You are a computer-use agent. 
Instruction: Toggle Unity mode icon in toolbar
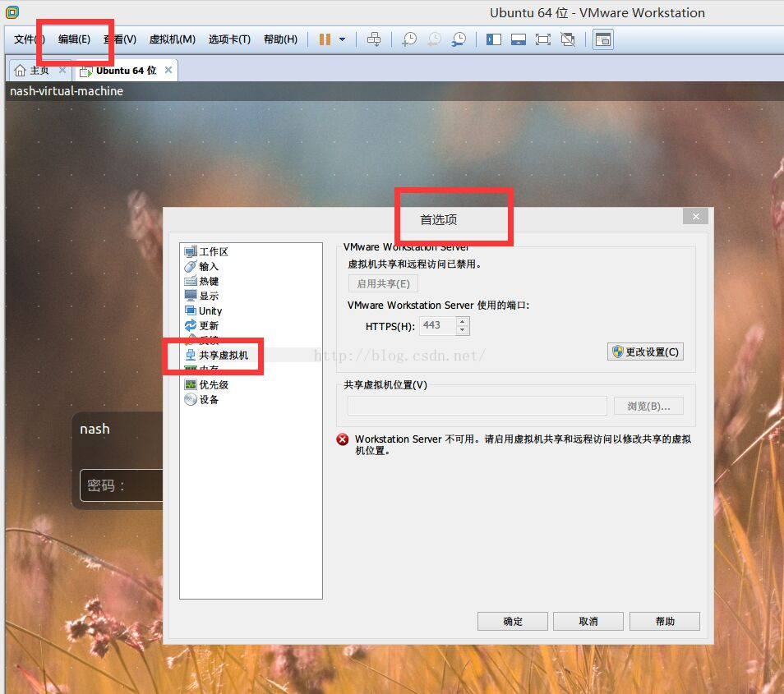pyautogui.click(x=568, y=39)
